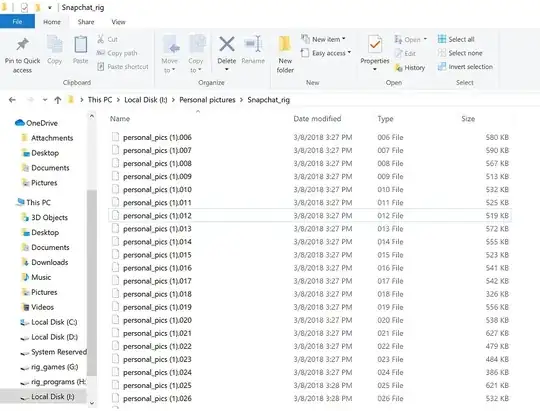Select This PC in navigation pane

(38, 202)
